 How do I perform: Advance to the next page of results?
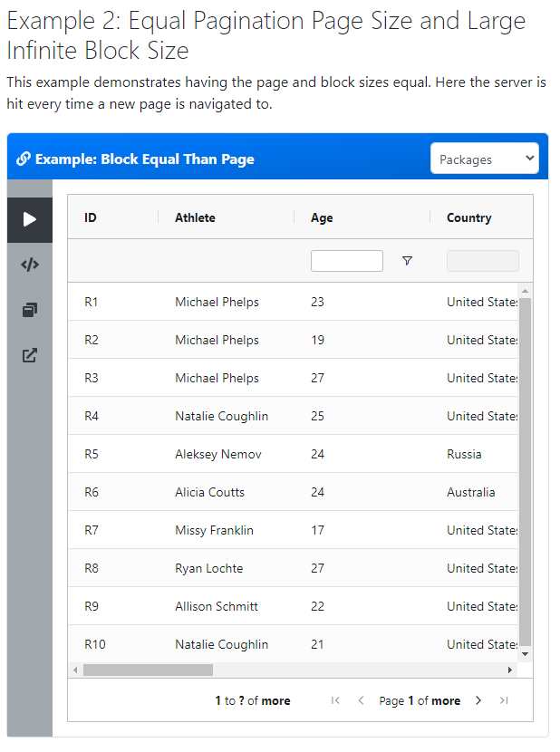[478, 700]
